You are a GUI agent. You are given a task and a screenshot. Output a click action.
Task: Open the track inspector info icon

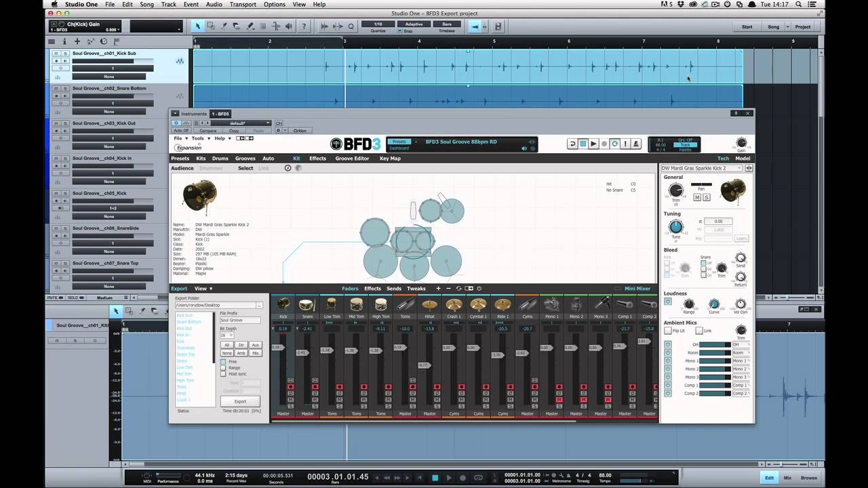[65, 41]
